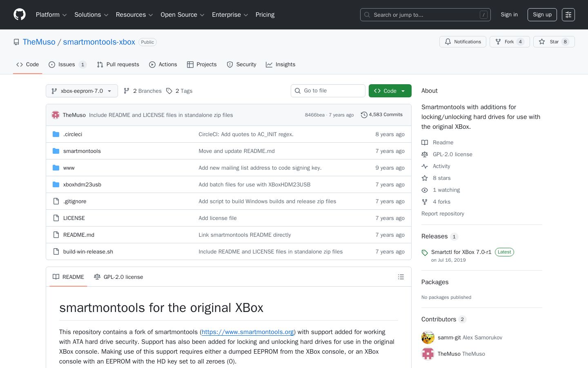
Task: View the 2 Branches list
Action: tap(143, 91)
